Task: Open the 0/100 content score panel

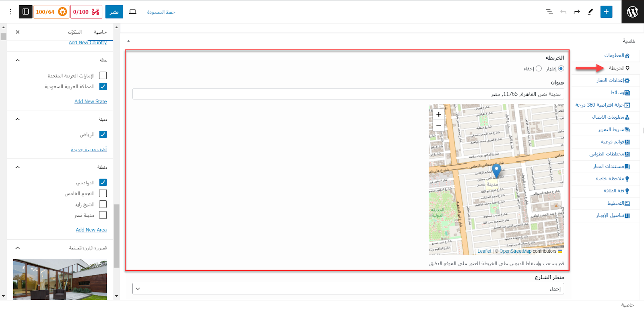Action: coord(86,12)
